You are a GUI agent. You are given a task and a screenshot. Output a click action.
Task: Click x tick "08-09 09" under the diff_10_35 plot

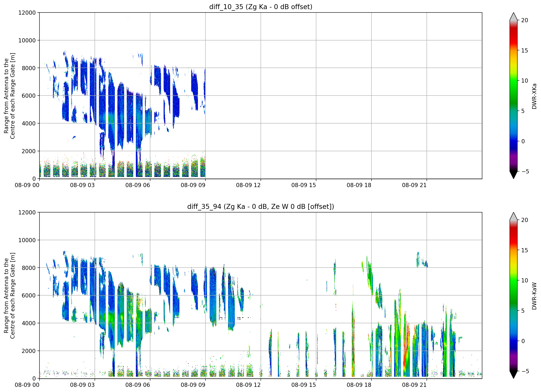coord(193,185)
